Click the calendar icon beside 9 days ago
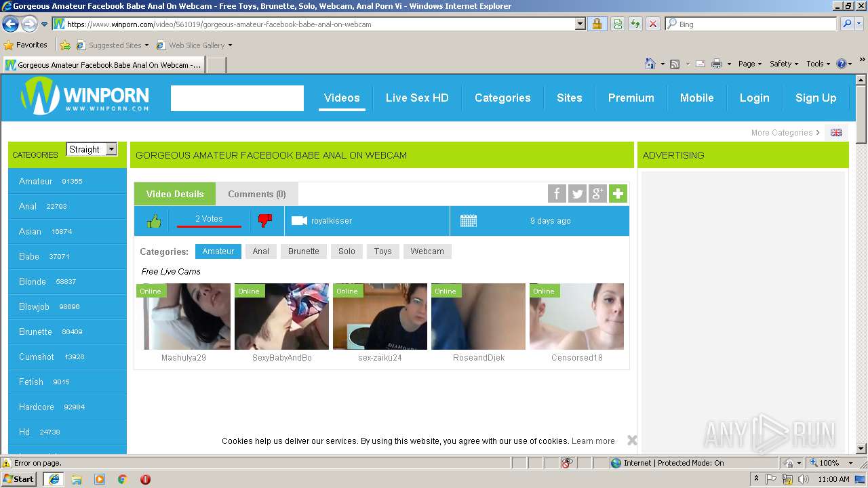868x488 pixels. (x=469, y=221)
